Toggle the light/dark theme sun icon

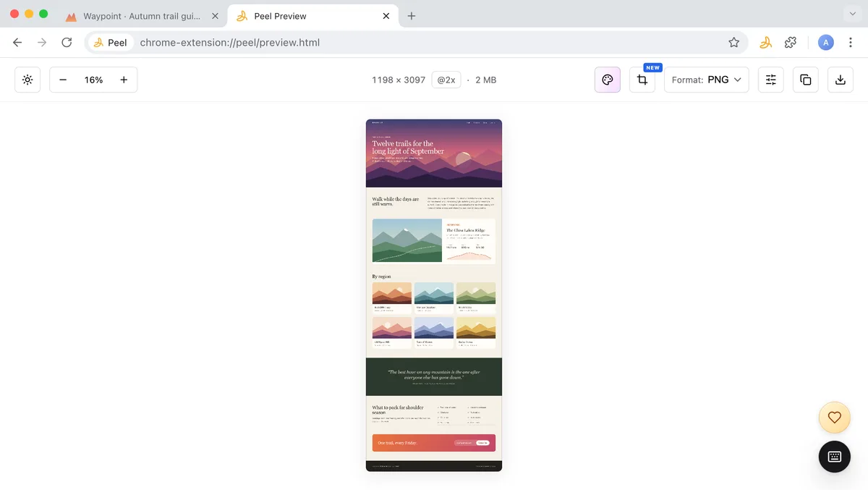[x=27, y=80]
